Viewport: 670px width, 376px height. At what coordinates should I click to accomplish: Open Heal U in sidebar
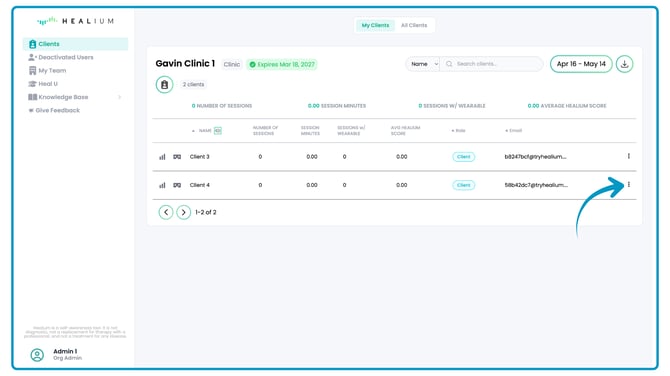coord(43,84)
